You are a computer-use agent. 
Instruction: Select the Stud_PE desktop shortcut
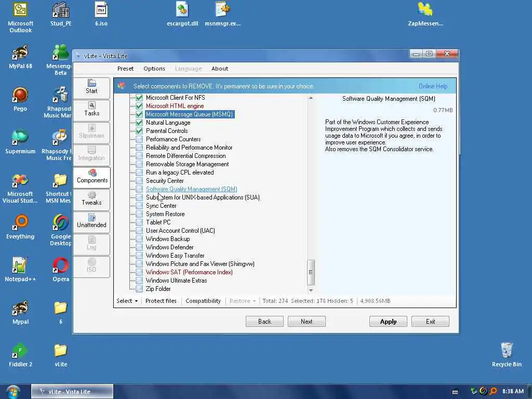pos(61,14)
